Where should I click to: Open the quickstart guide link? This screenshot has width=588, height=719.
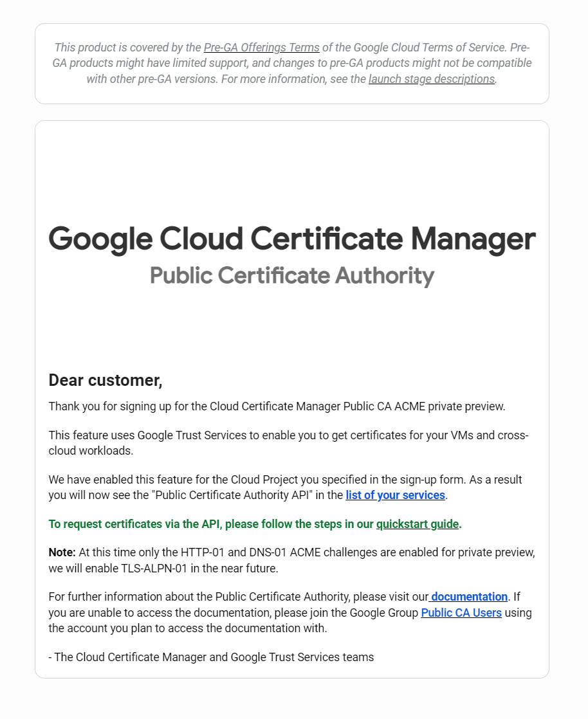[x=418, y=524]
